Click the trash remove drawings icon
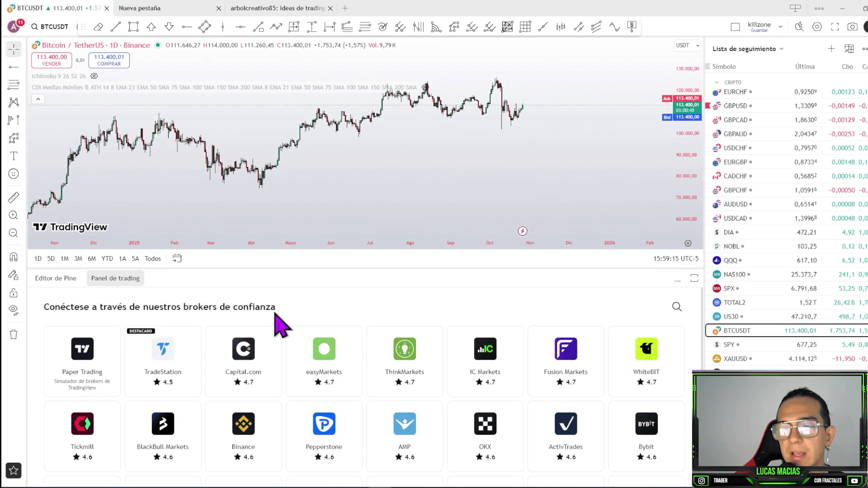Image resolution: width=868 pixels, height=488 pixels. pyautogui.click(x=14, y=334)
